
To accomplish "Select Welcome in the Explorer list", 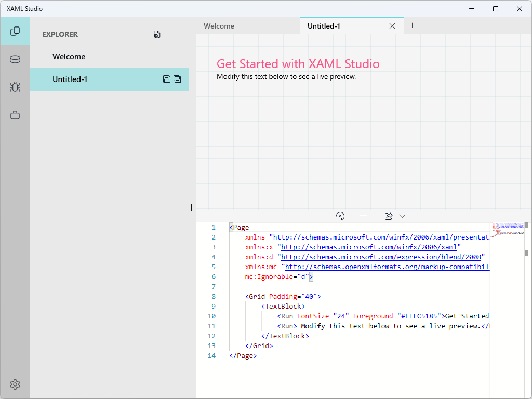I will point(69,57).
